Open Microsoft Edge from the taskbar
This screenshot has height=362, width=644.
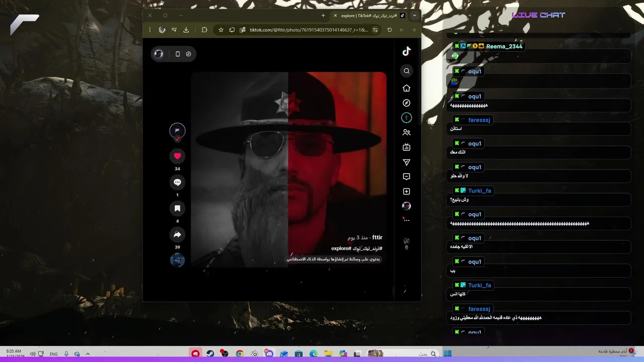[313, 353]
